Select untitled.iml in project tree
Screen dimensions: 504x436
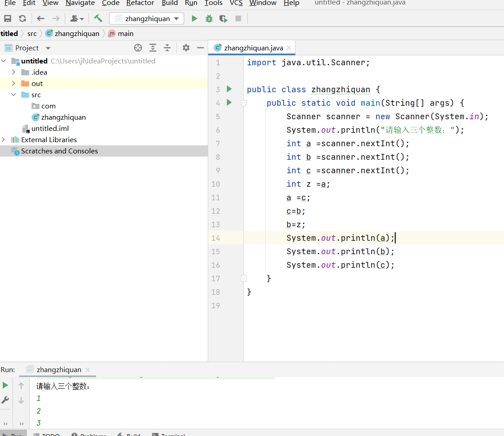click(x=49, y=128)
